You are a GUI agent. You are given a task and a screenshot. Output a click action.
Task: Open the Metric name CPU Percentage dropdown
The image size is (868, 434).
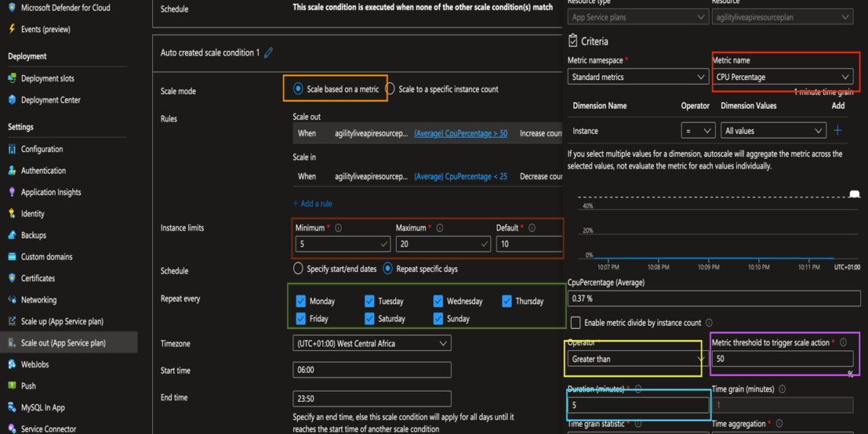(x=782, y=77)
